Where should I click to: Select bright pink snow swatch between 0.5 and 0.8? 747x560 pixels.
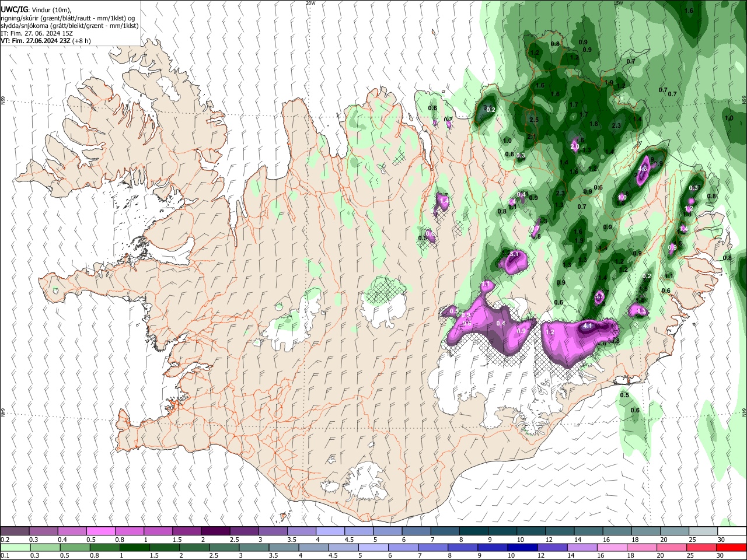click(100, 531)
